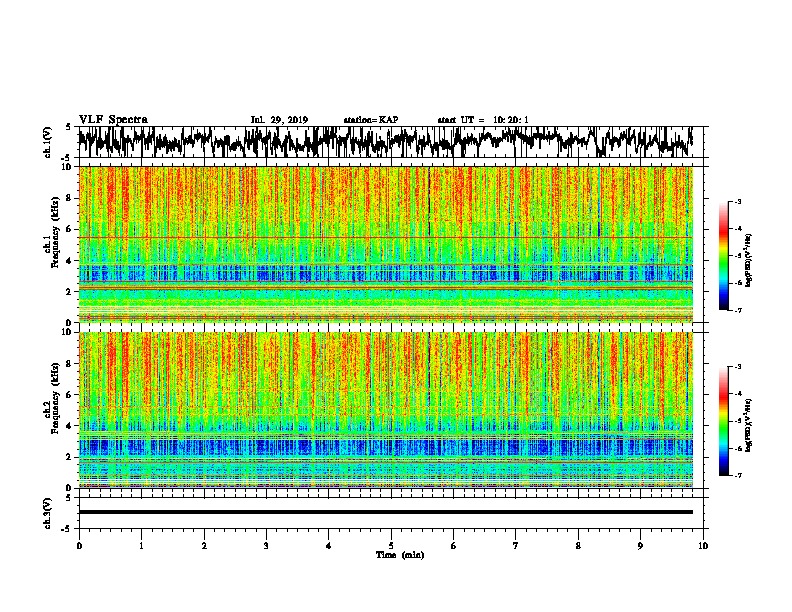The height and width of the screenshot is (612, 792).
Task: Click the "station=KAP" header label
Action: click(371, 120)
